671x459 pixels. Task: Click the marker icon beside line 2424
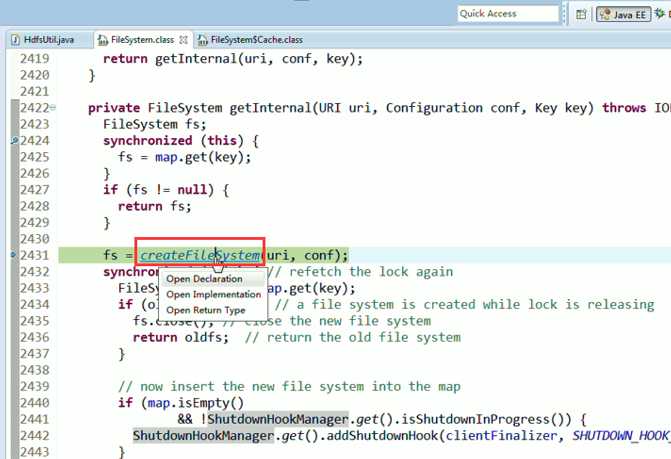14,140
